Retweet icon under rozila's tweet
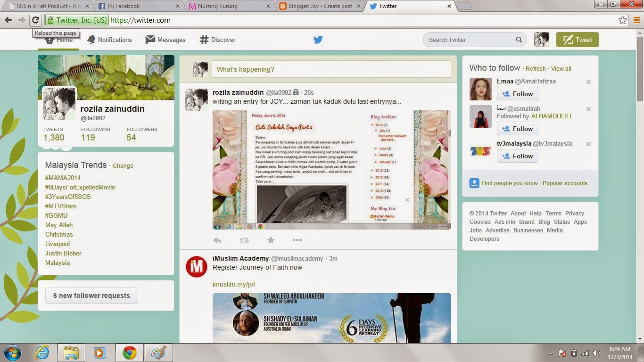This screenshot has width=644, height=362. click(x=244, y=240)
